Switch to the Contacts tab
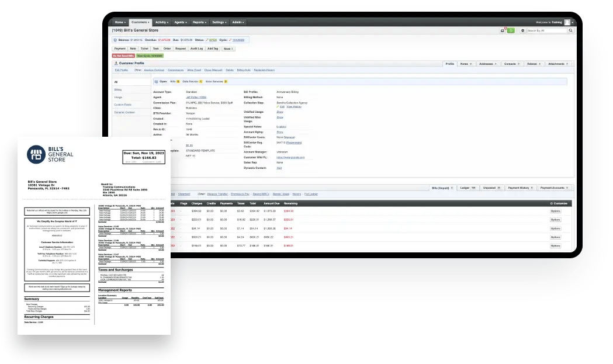 [511, 64]
